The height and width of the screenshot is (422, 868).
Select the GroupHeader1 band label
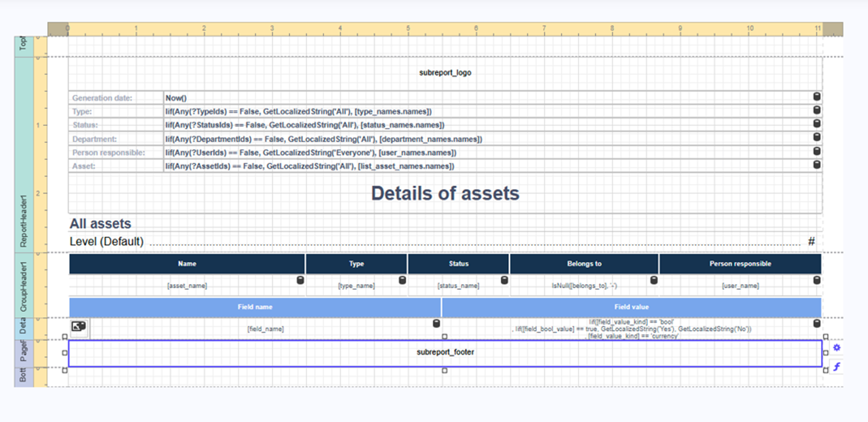click(24, 285)
